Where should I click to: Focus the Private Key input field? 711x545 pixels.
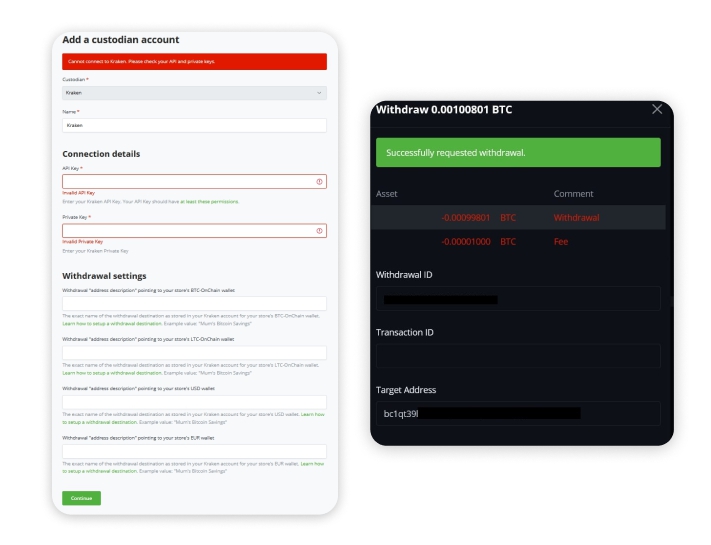point(194,231)
